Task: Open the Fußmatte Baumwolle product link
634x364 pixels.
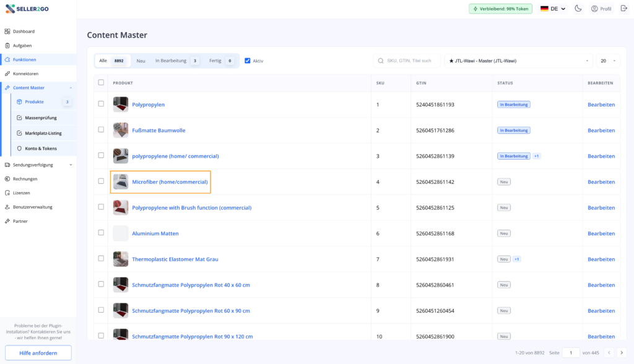Action: (158, 130)
